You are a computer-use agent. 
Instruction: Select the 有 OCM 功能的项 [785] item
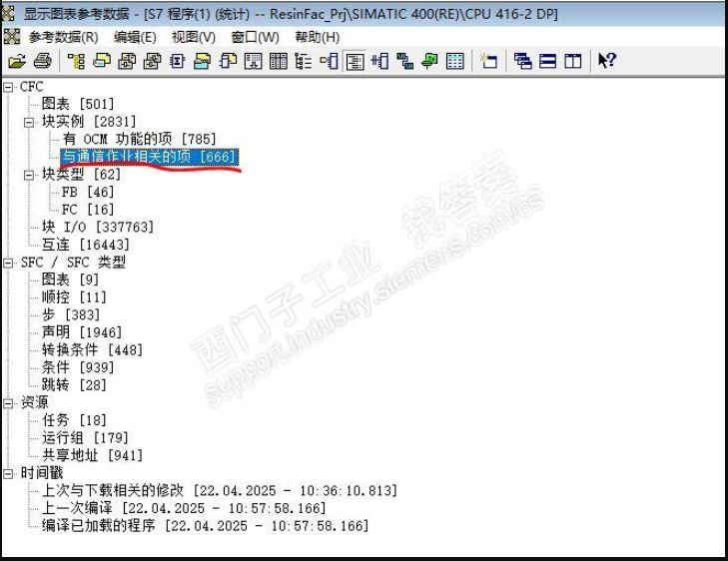pyautogui.click(x=139, y=139)
